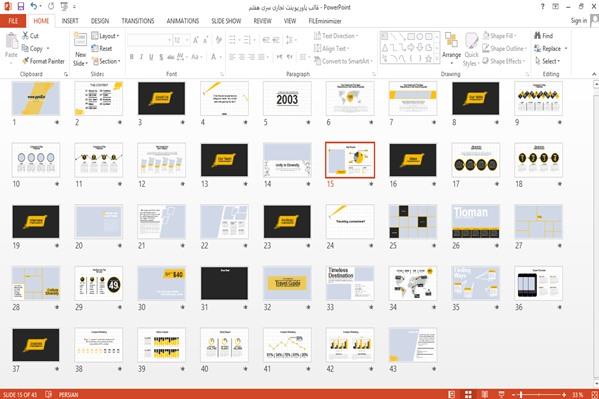The height and width of the screenshot is (399, 599).
Task: Click the Cut scissors icon
Action: click(x=25, y=36)
